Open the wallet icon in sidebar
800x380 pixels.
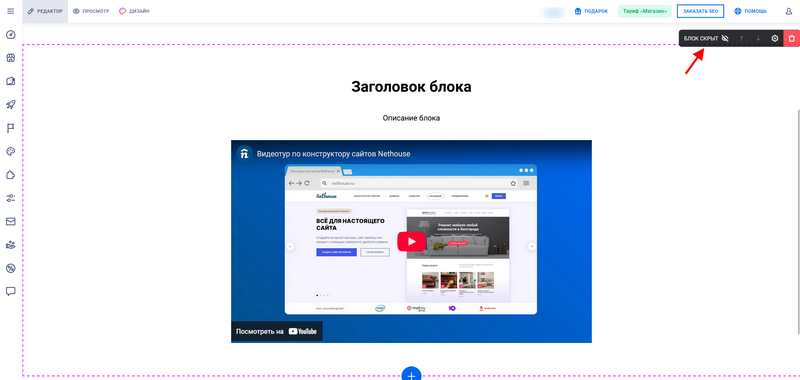point(11,81)
